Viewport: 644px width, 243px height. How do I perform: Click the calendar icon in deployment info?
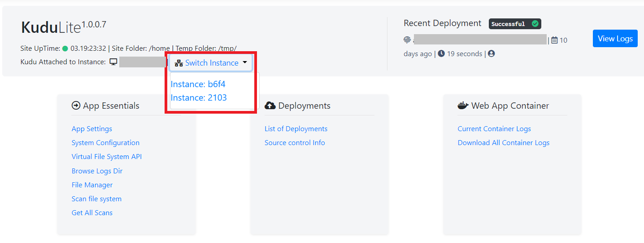[x=554, y=40]
